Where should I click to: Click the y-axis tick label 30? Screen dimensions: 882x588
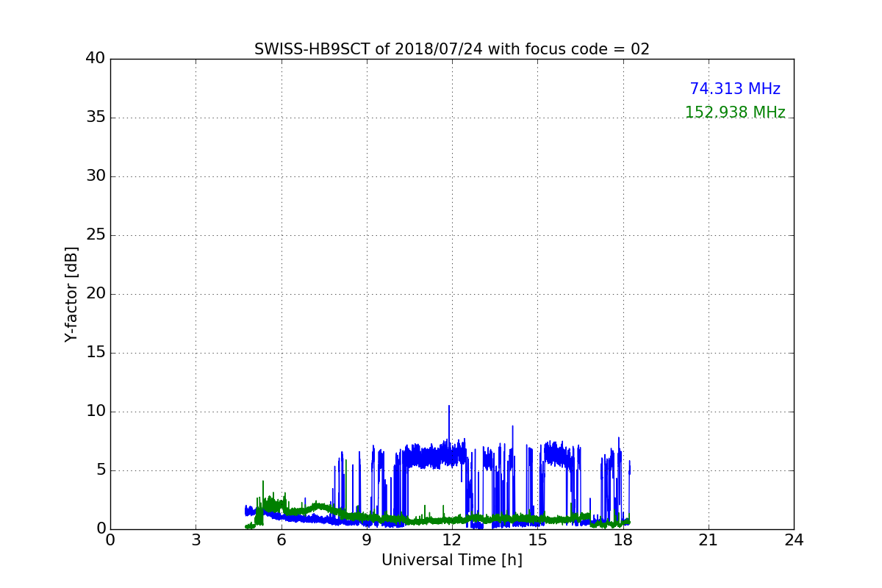click(96, 176)
